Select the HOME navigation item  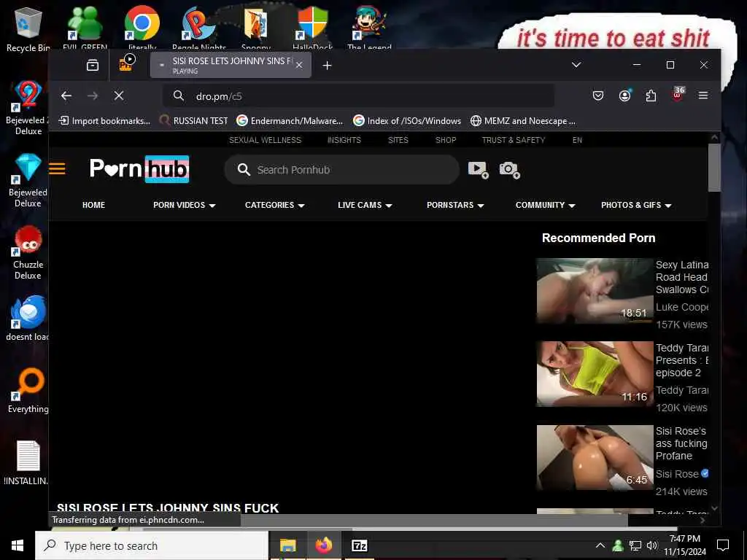click(x=93, y=205)
